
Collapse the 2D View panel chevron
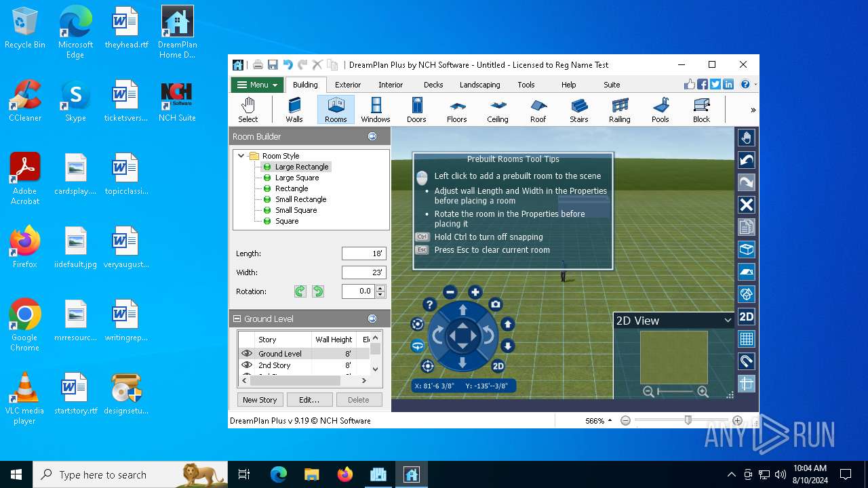tap(728, 321)
